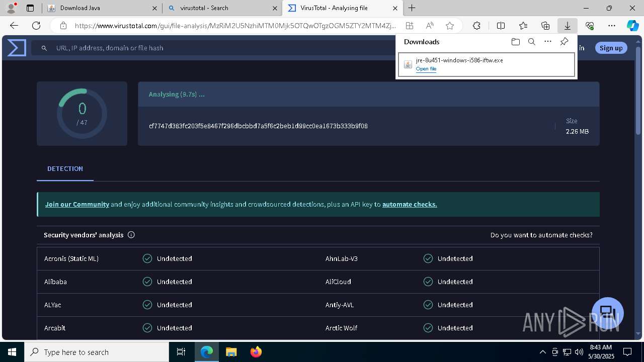Switch to the virustotal - Search tab

coord(221,8)
